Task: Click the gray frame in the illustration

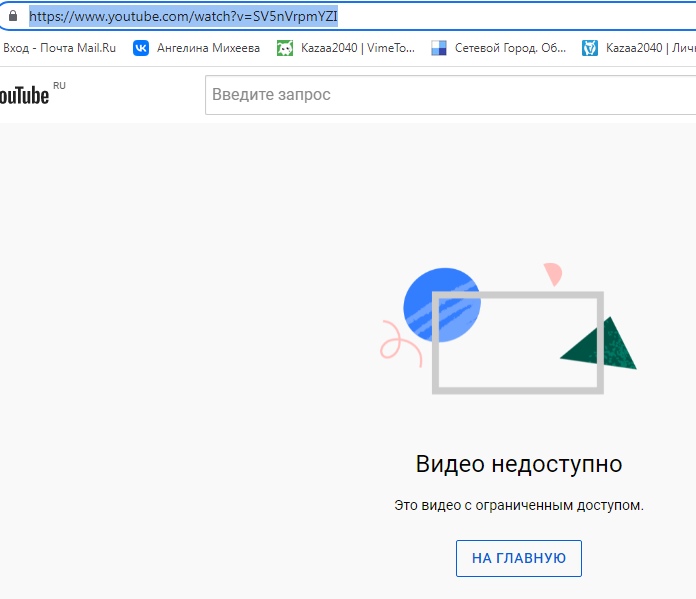Action: 518,389
